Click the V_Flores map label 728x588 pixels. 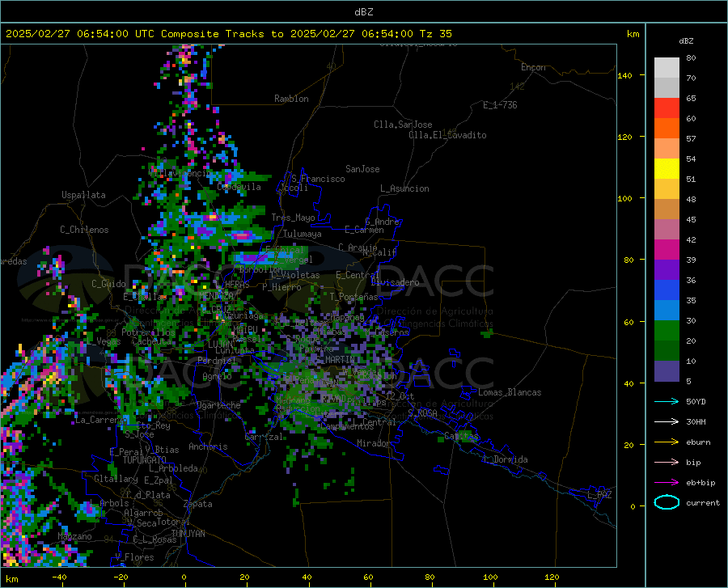[134, 557]
